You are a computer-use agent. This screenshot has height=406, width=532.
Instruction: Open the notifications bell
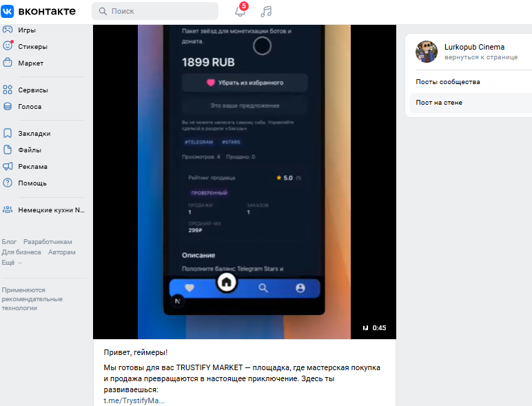[241, 11]
